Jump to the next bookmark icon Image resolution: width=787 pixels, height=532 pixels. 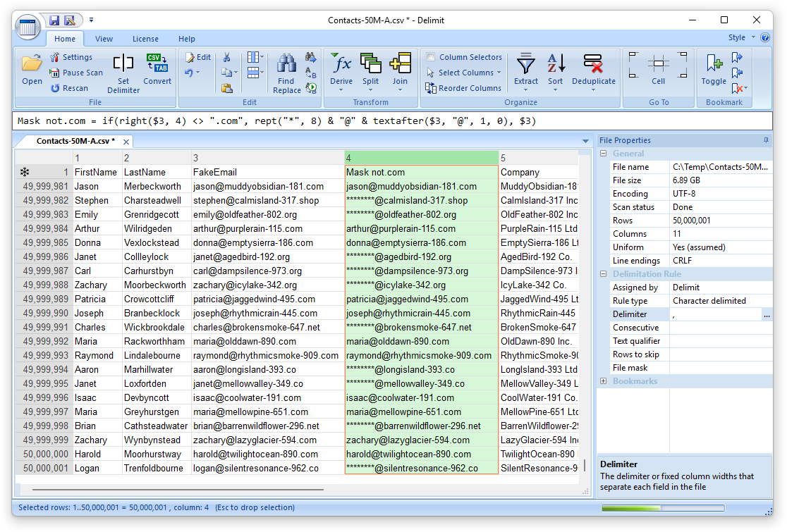point(737,57)
